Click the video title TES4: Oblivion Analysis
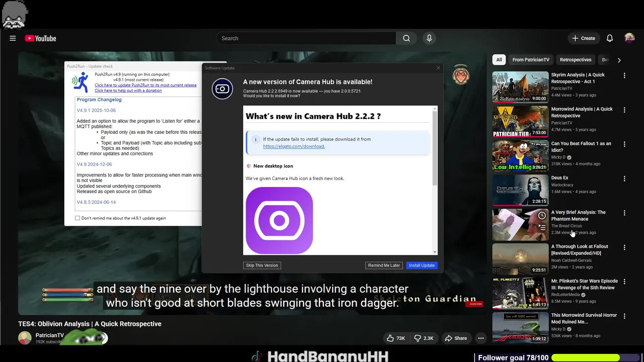The width and height of the screenshot is (644, 362). click(x=90, y=324)
